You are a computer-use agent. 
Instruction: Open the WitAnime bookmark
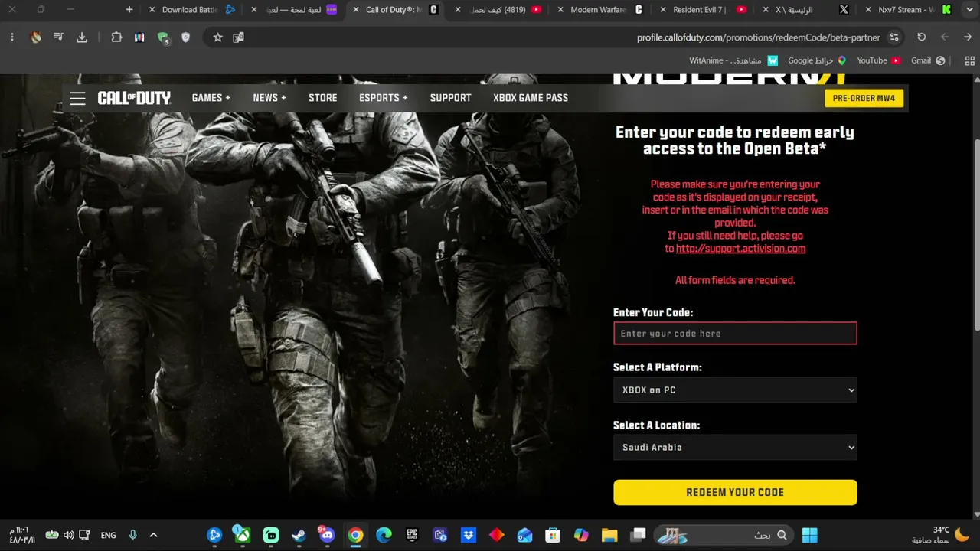coord(733,60)
